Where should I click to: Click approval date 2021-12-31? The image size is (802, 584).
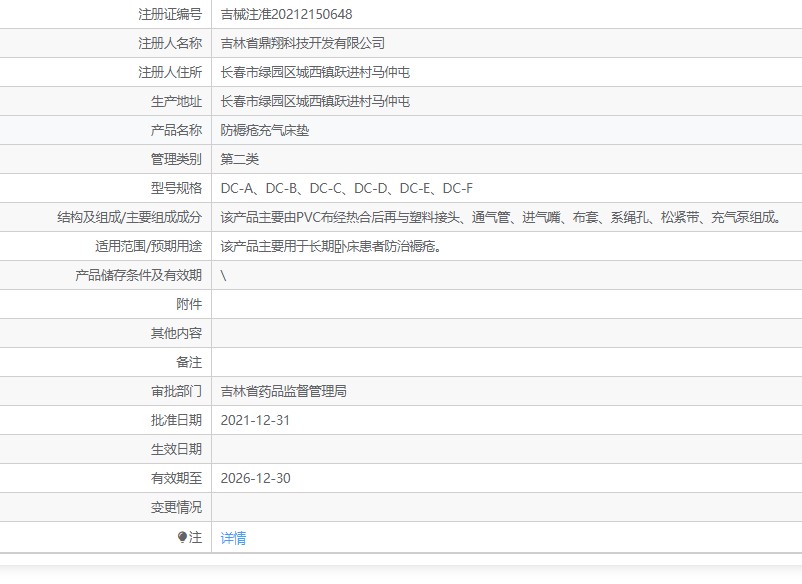coord(255,420)
